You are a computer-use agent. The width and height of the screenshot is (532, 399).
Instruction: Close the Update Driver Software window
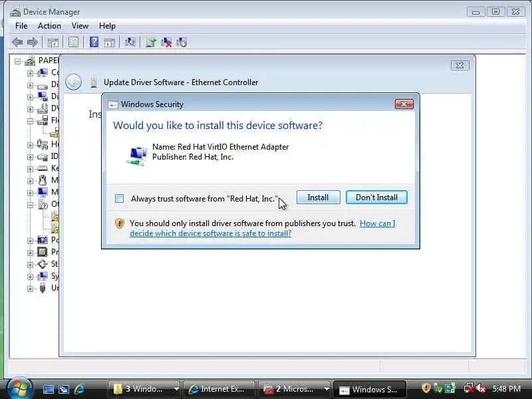[x=460, y=65]
